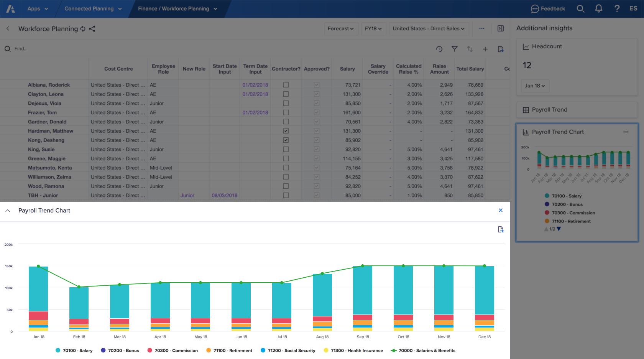Screen dimensions: 644x359
Task: Open the Connected Planning menu
Action: [93, 9]
